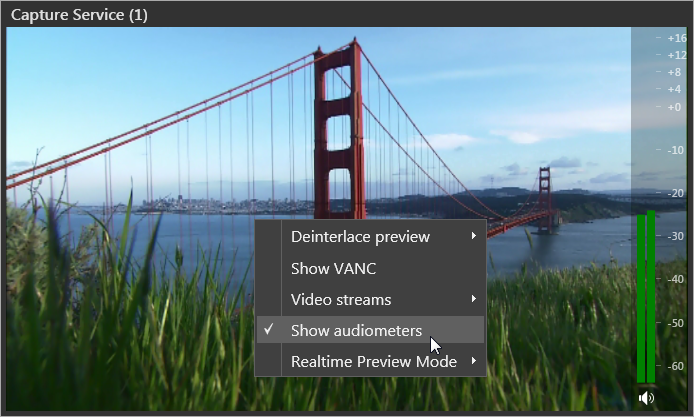Click the -40 audio scale label
The height and width of the screenshot is (418, 695).
675,279
